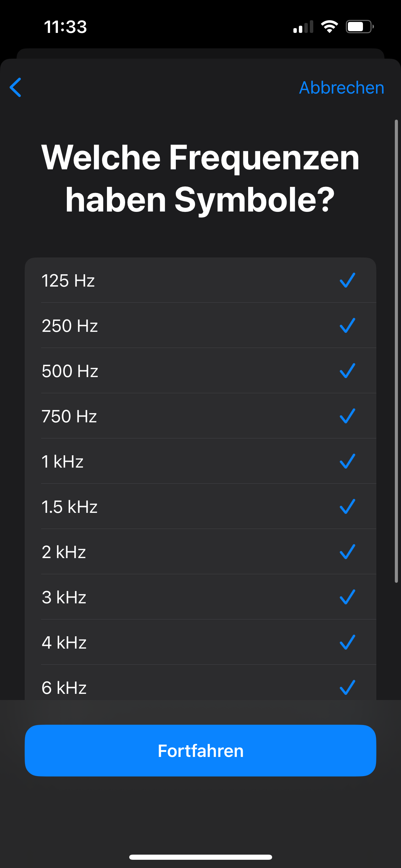Tap the Wi-Fi status icon
The height and width of the screenshot is (868, 401).
click(329, 27)
